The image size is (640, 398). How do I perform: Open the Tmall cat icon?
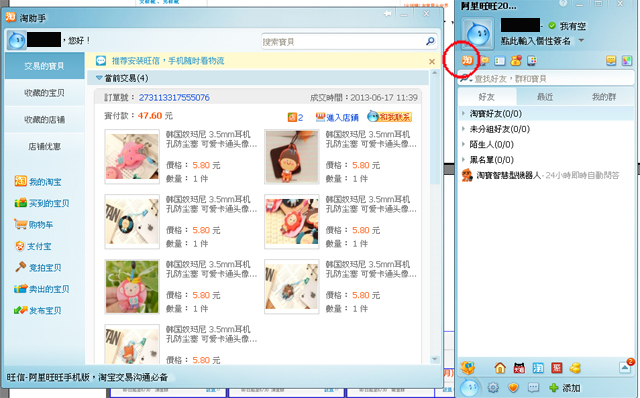pos(519,368)
